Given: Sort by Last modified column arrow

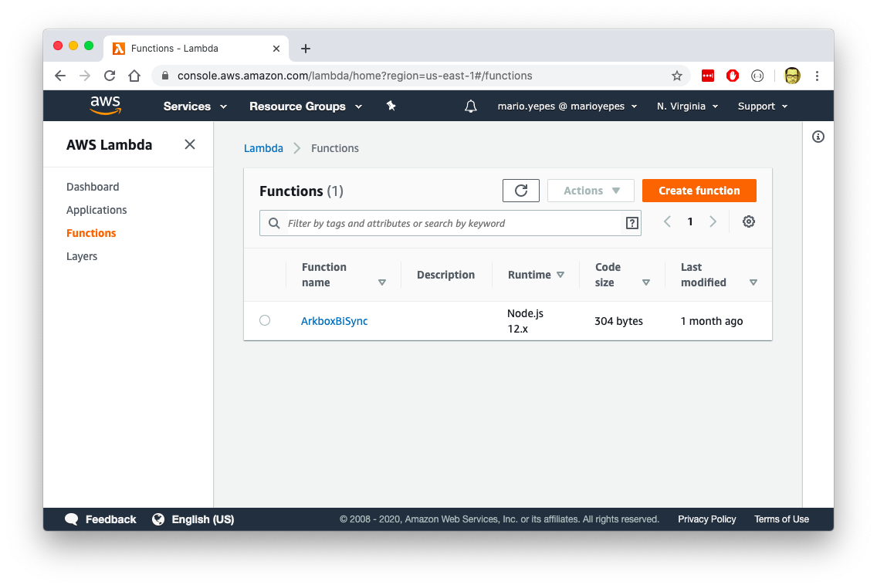Looking at the screenshot, I should [753, 282].
